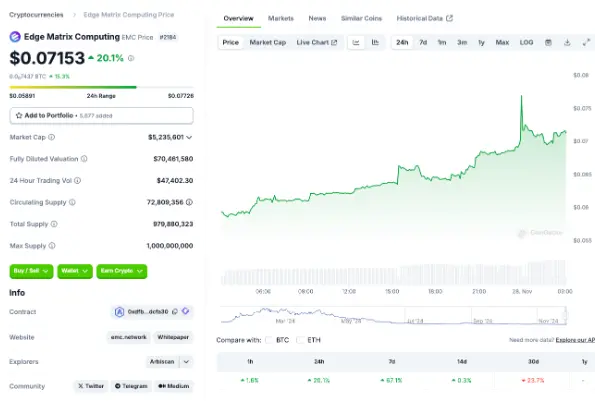The height and width of the screenshot is (401, 595).
Task: Open info icon next to 20.1% change
Action: tap(131, 58)
